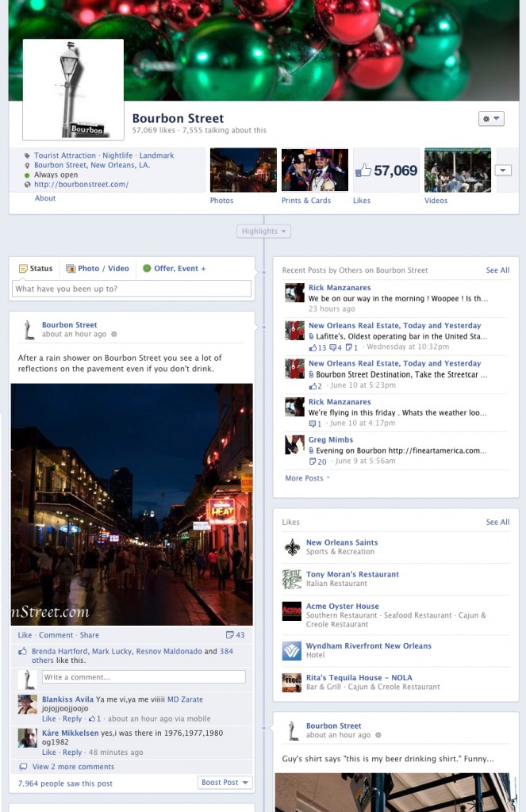Click the Wyndham Riverfront logo icon
Image resolution: width=526 pixels, height=812 pixels.
click(292, 651)
